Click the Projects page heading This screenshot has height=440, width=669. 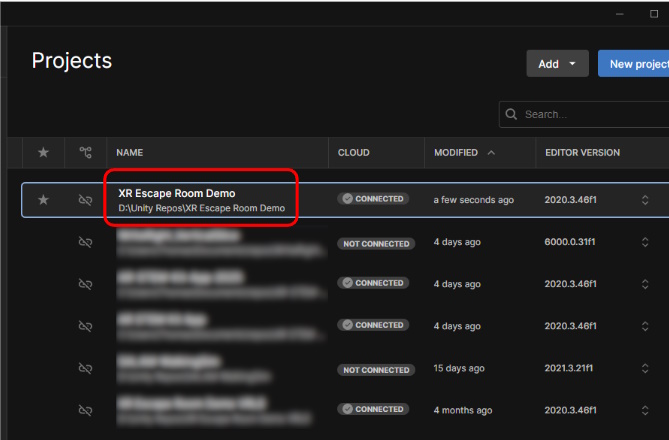pyautogui.click(x=72, y=61)
